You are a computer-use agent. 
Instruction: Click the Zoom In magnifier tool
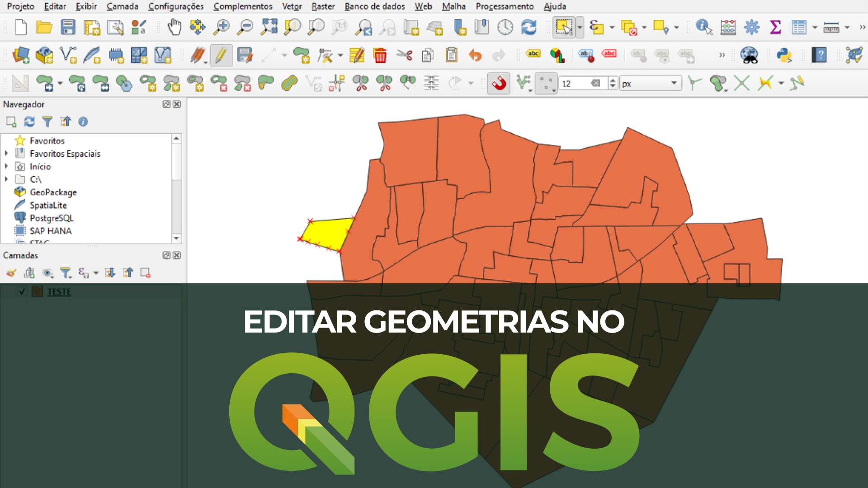coord(222,27)
